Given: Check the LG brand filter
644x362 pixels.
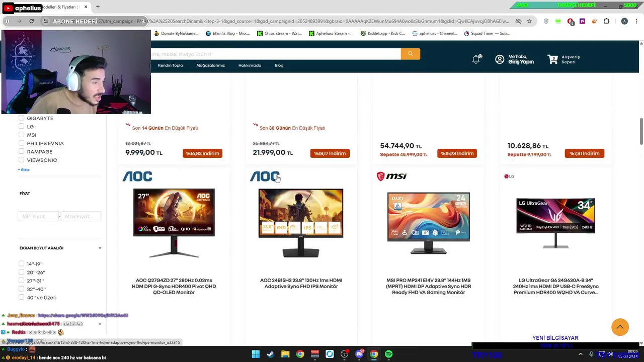Looking at the screenshot, I should pos(21,126).
